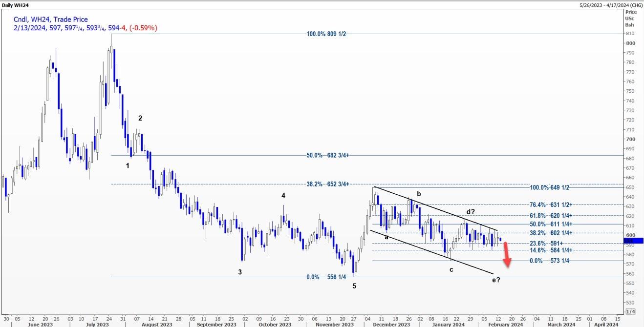Click the 100.0% 809 1/2 Fibonacci label
This screenshot has height=327, width=644.
pos(328,34)
